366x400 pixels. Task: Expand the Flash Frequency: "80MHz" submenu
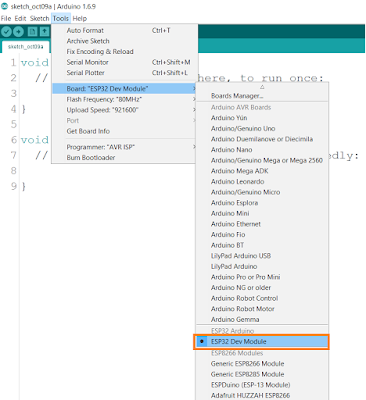click(124, 99)
